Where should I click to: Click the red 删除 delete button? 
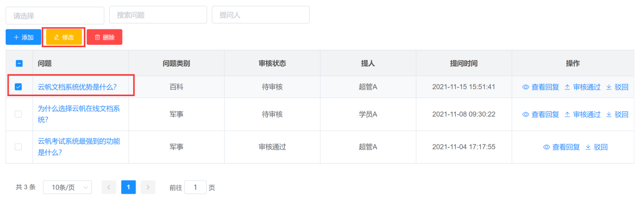(105, 37)
